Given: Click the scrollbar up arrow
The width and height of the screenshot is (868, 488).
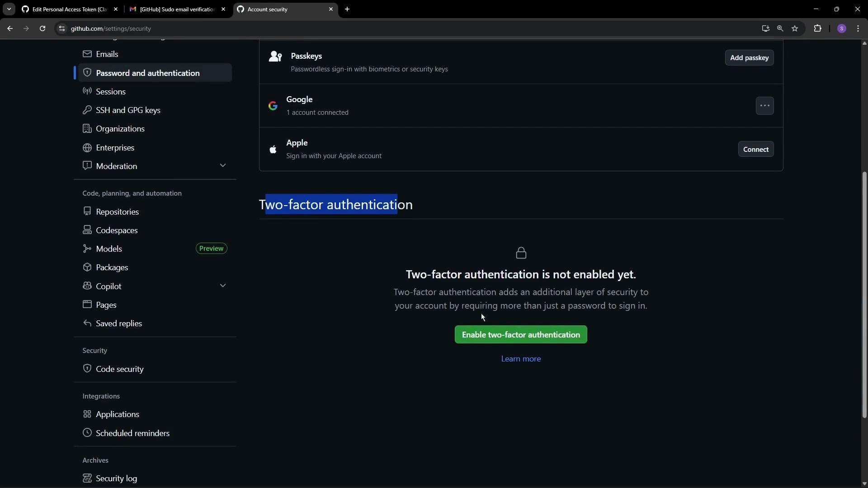Looking at the screenshot, I should point(864,43).
